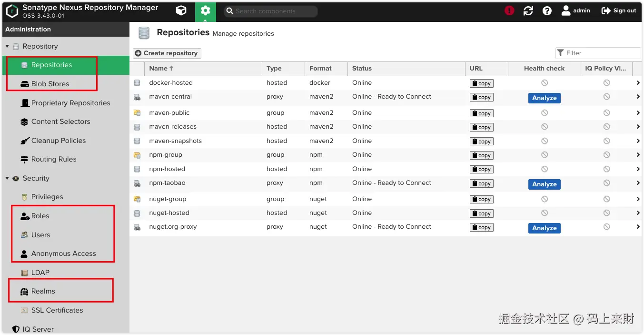
Task: Click the npm-group name cell
Action: [x=166, y=154]
